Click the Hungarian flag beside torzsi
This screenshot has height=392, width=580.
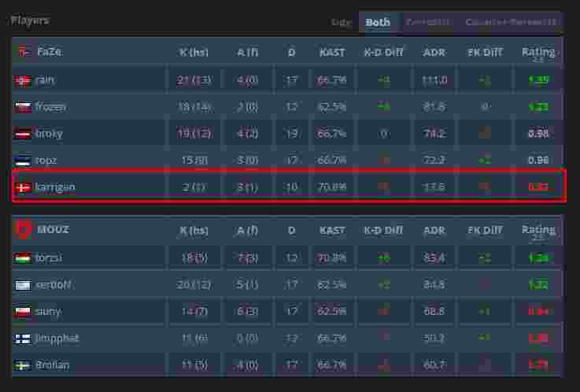pyautogui.click(x=23, y=257)
